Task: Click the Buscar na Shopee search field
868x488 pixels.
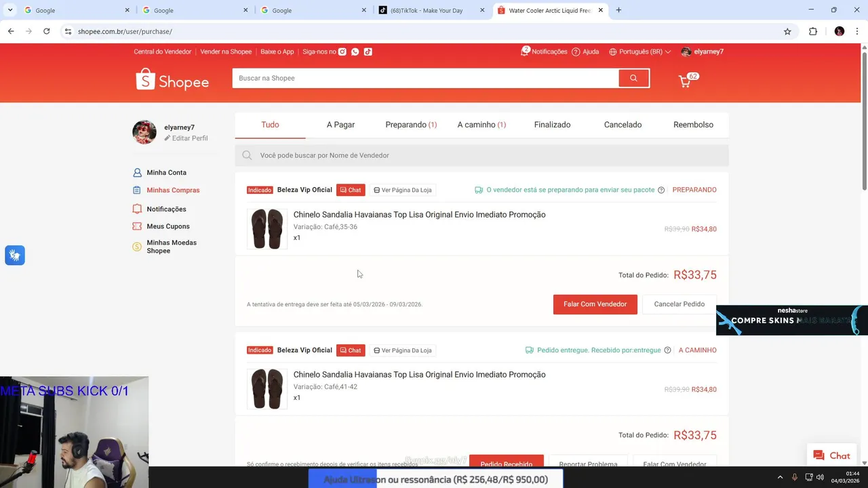Action: coord(425,78)
